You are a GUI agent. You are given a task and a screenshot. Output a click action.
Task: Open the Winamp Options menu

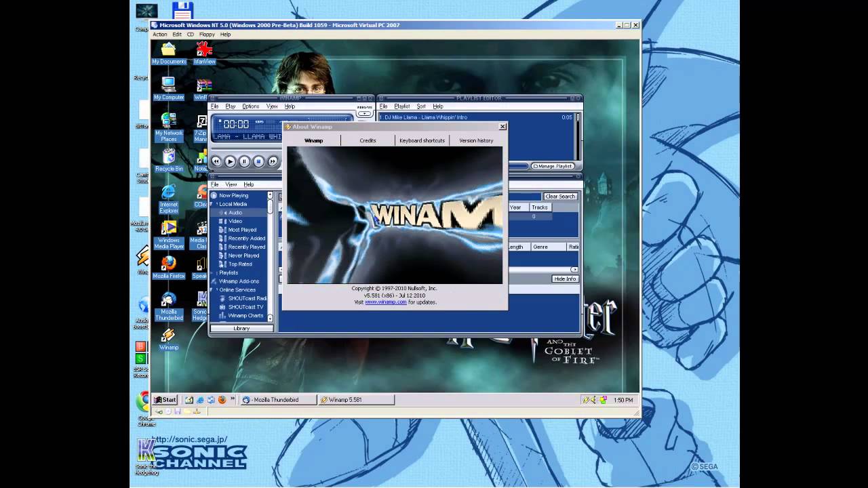point(251,106)
